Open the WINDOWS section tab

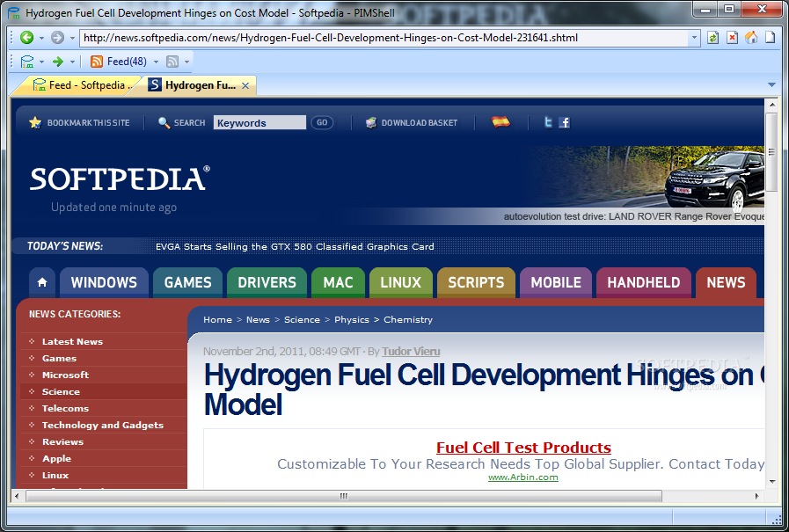(x=104, y=282)
